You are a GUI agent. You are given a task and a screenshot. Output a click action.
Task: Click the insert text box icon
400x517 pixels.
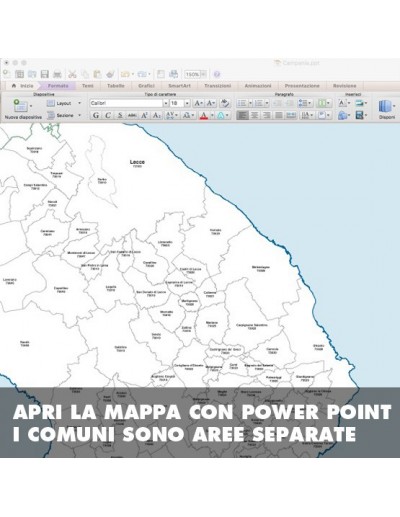point(342,103)
